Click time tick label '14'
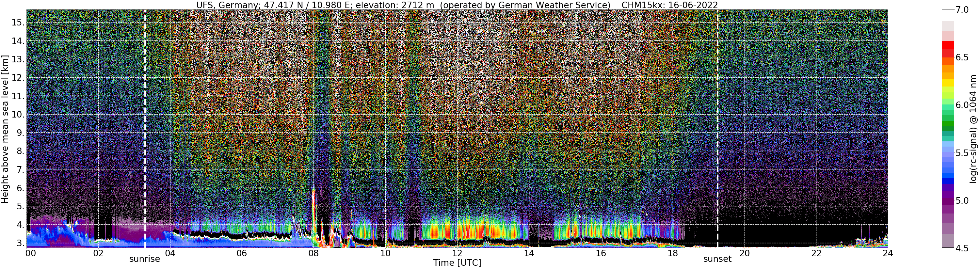The height and width of the screenshot is (269, 980). click(529, 253)
